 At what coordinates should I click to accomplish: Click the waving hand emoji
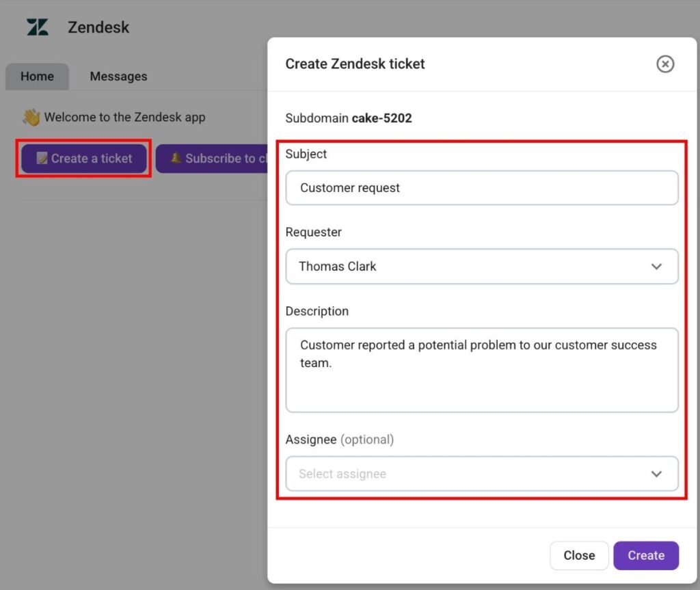pyautogui.click(x=31, y=118)
